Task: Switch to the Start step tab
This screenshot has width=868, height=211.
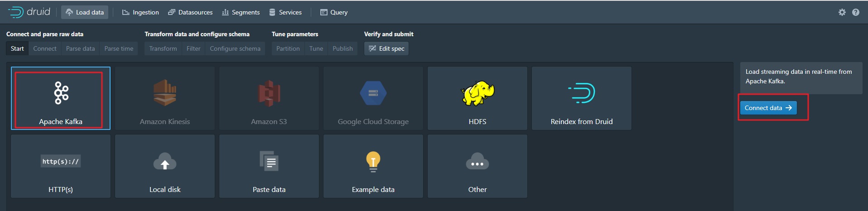Action: click(x=17, y=48)
